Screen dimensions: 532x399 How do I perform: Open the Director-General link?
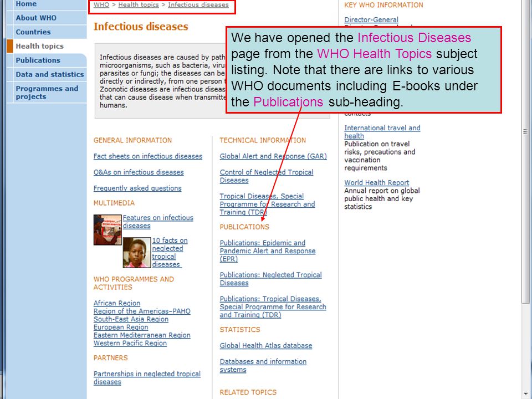coord(371,20)
